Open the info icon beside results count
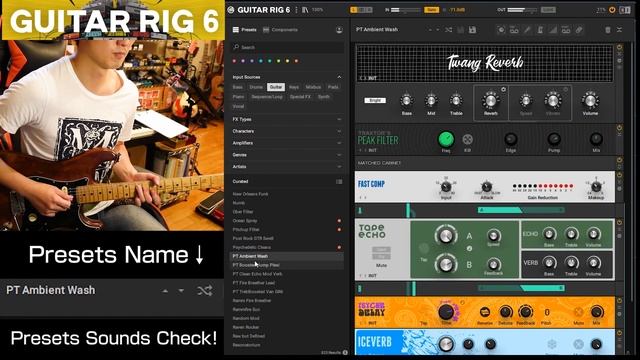This screenshot has width=640, height=360. click(345, 352)
